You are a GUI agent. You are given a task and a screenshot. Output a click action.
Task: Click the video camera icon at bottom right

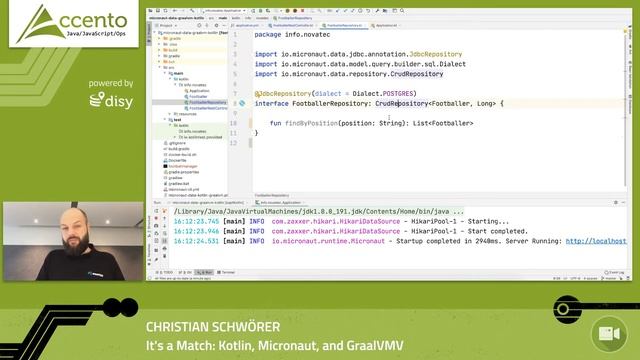pyautogui.click(x=609, y=333)
